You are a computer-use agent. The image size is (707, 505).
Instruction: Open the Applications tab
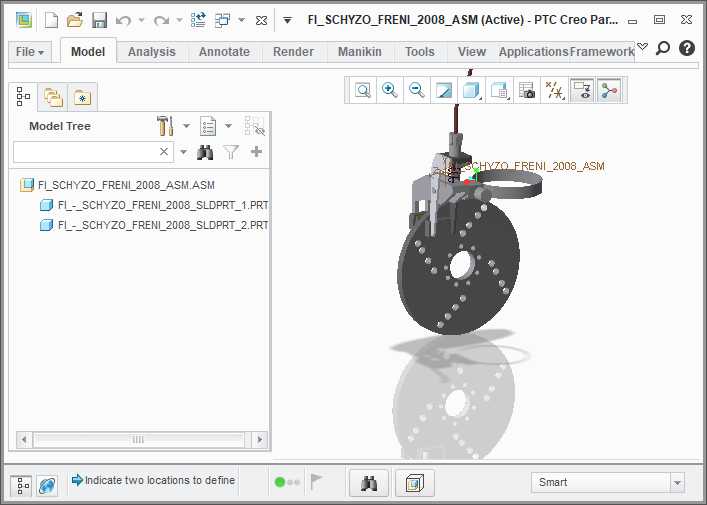533,52
